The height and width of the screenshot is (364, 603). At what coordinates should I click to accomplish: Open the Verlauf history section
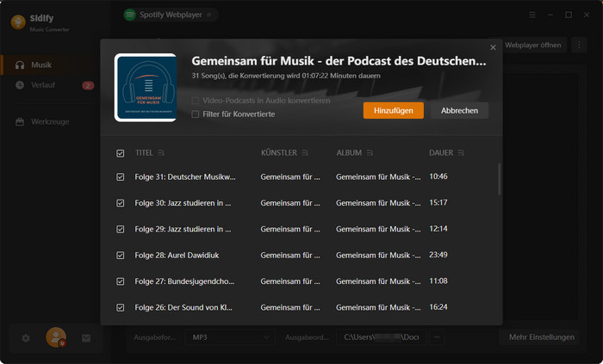pyautogui.click(x=43, y=85)
